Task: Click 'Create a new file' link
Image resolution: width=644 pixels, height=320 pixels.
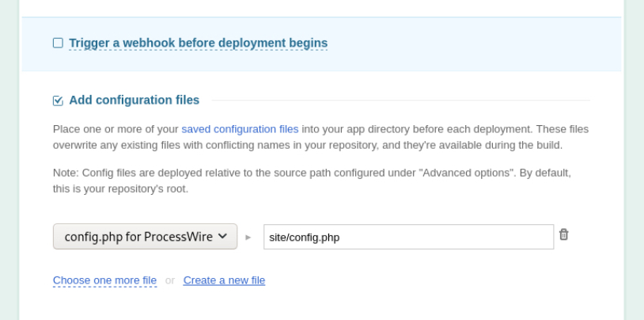Action: [x=224, y=280]
